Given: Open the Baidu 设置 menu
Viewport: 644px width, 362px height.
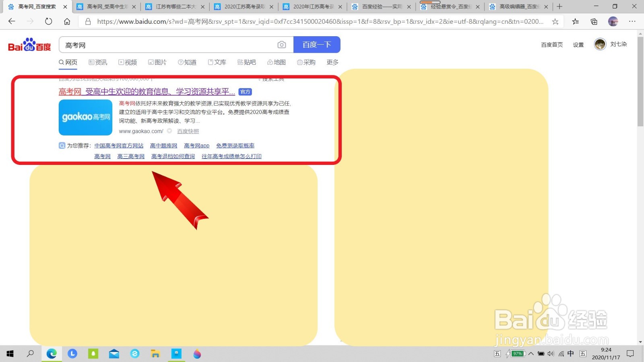Looking at the screenshot, I should 578,45.
